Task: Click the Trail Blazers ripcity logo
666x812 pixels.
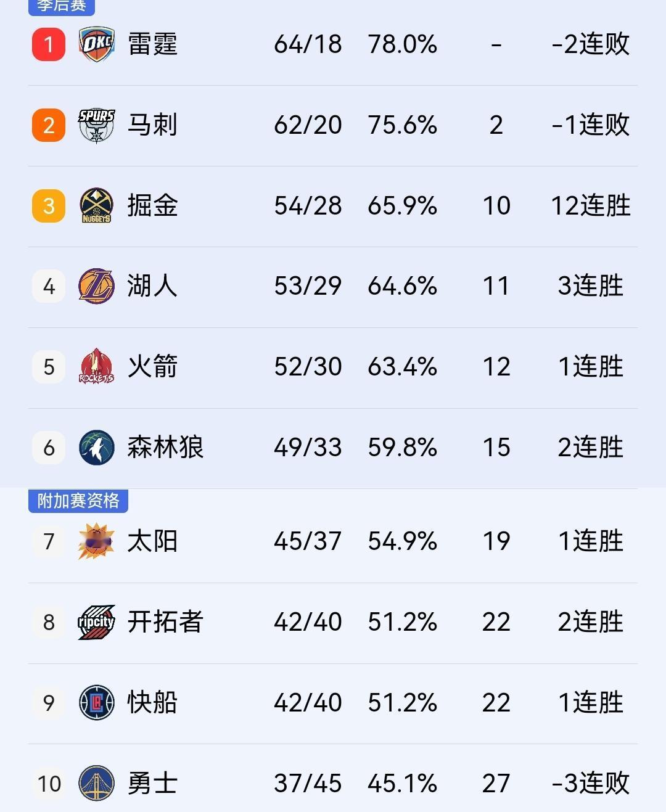Action: [x=96, y=622]
